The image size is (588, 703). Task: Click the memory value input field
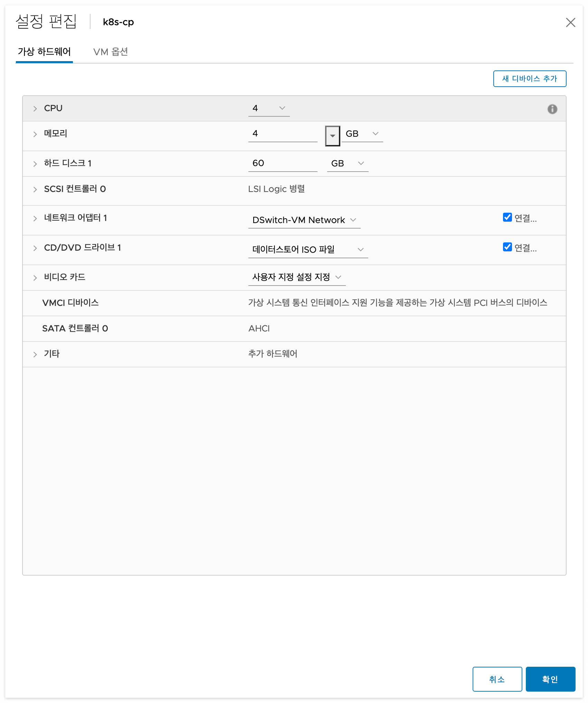pyautogui.click(x=283, y=134)
